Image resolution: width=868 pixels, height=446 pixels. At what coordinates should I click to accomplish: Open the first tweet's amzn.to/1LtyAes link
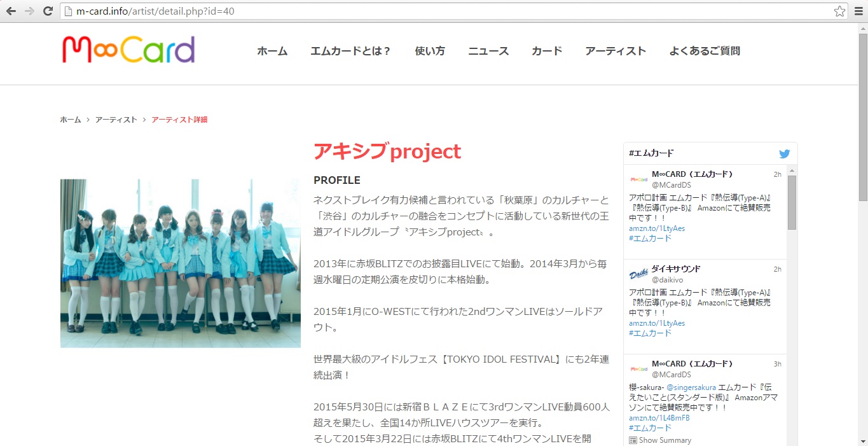[x=657, y=228]
